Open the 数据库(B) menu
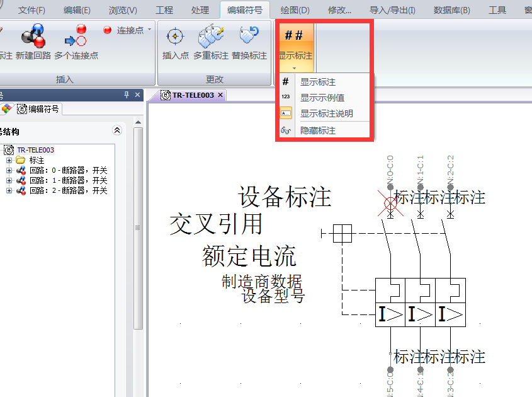The image size is (532, 397). [x=451, y=10]
